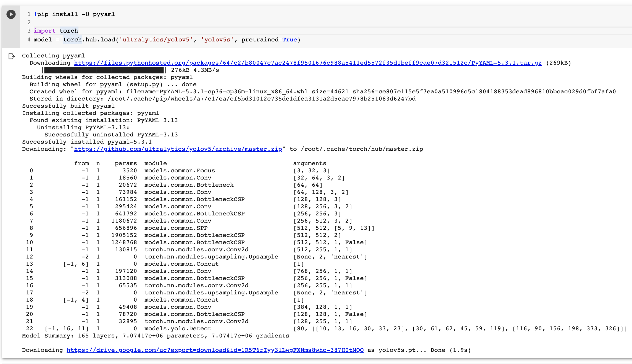Click the 'arguments' column header
Image resolution: width=632 pixels, height=364 pixels.
tap(310, 163)
